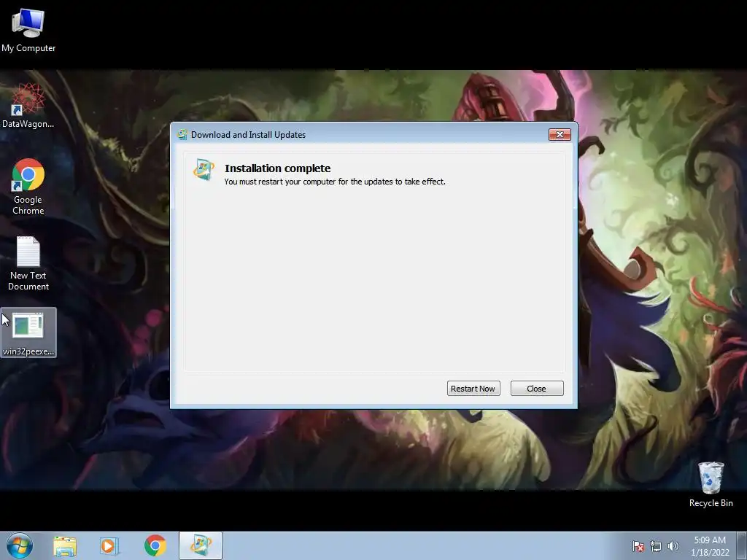Screen dimensions: 747x560
Task: Open the Recycle Bin
Action: [x=711, y=484]
